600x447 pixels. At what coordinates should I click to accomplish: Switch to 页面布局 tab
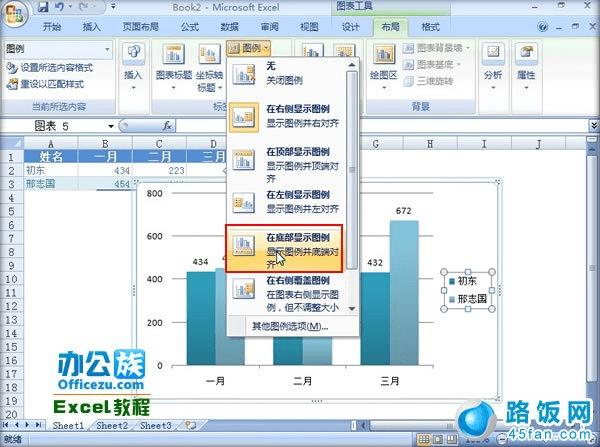140,27
